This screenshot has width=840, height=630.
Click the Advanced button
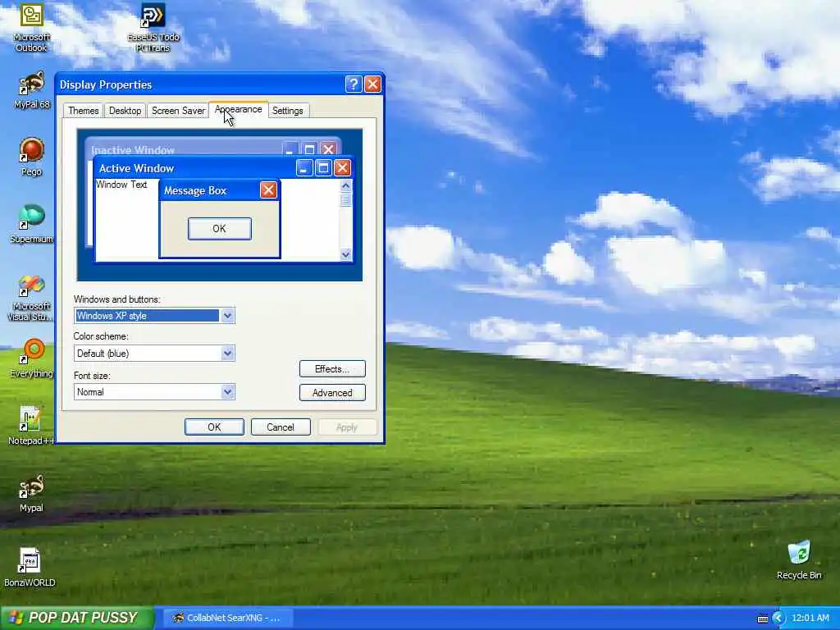tap(332, 393)
